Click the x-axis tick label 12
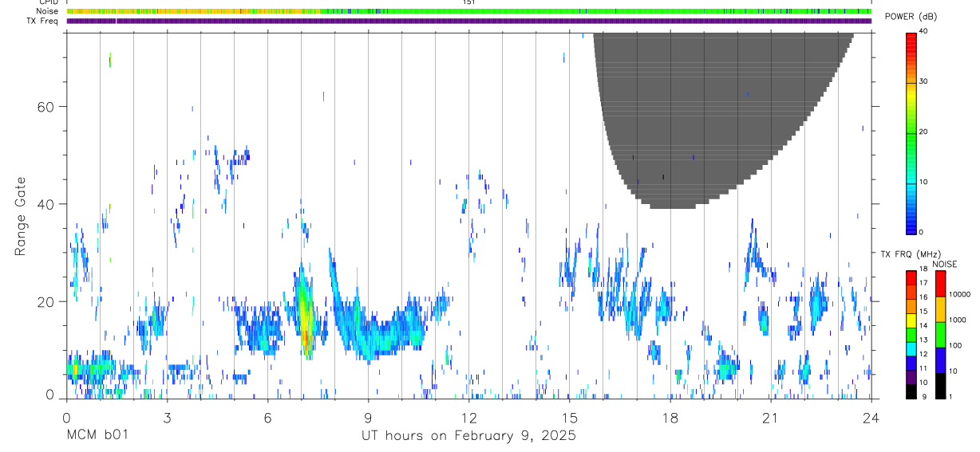Viewport: 980px width, 452px height. pyautogui.click(x=468, y=417)
